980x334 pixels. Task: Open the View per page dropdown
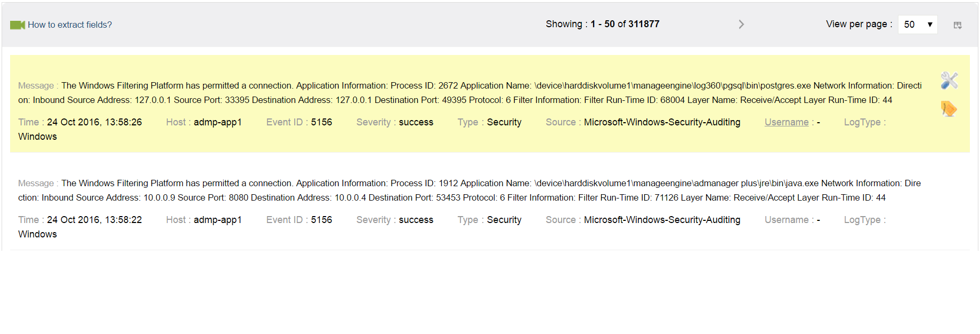pyautogui.click(x=918, y=25)
